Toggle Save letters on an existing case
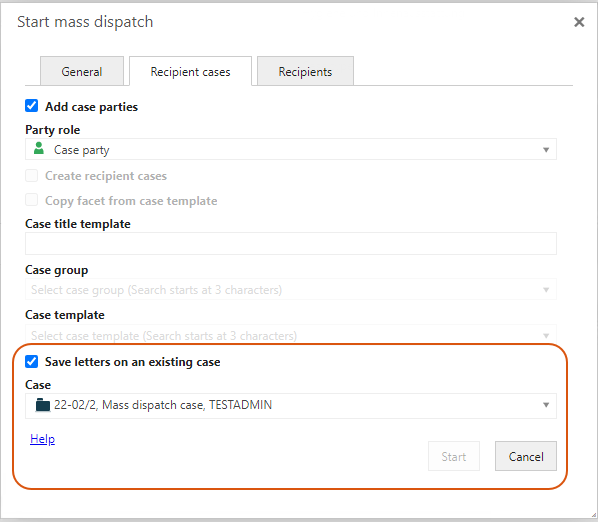 coord(32,361)
